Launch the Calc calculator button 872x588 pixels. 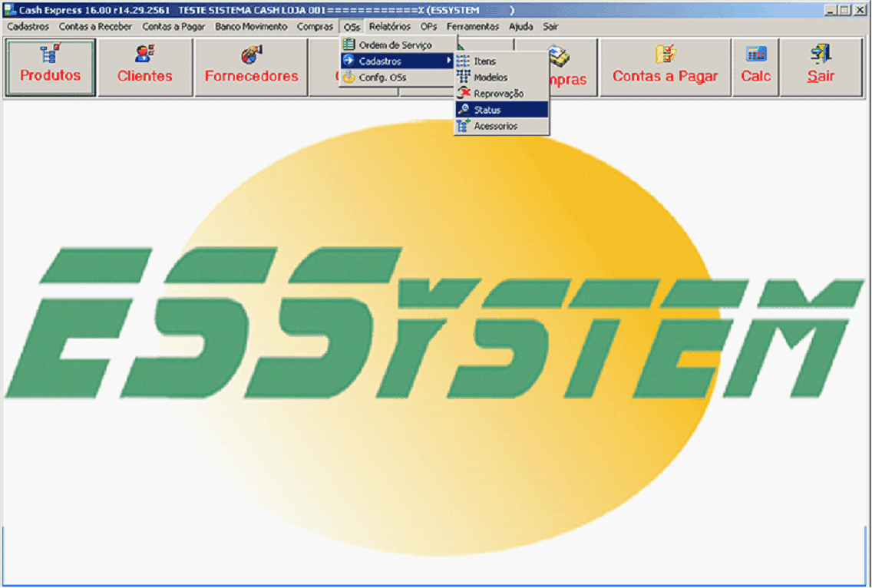[x=755, y=68]
